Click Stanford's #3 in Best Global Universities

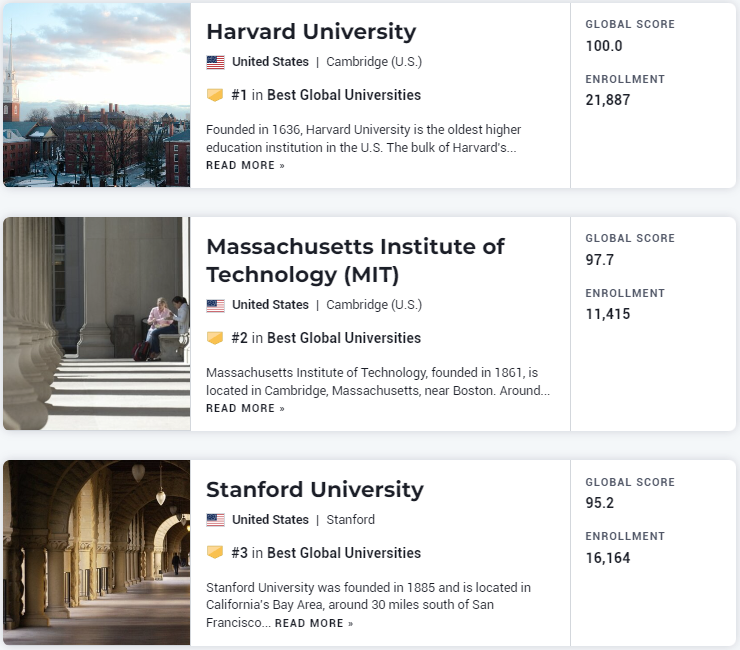point(326,553)
